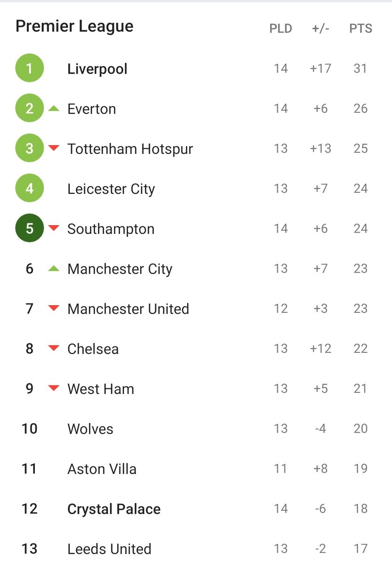Click the position 3 badge beside Tottenham
The height and width of the screenshot is (566, 392).
tap(29, 149)
